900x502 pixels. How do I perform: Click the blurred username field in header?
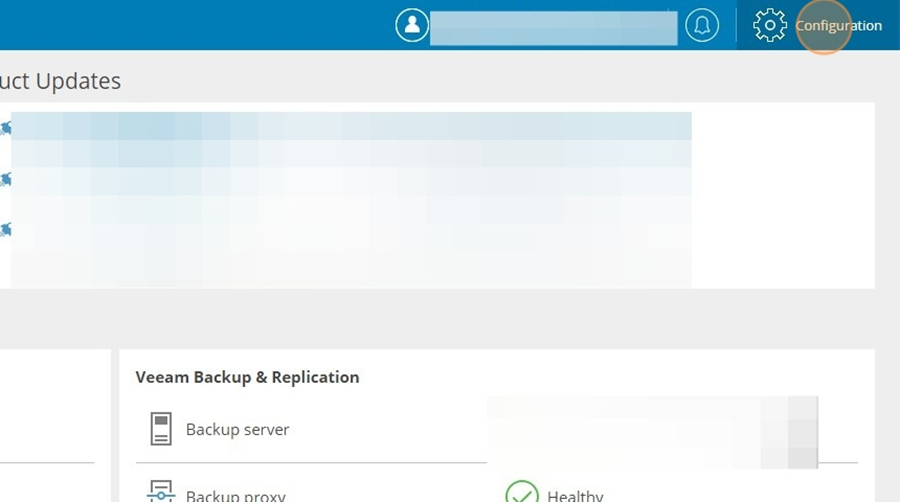pos(553,28)
